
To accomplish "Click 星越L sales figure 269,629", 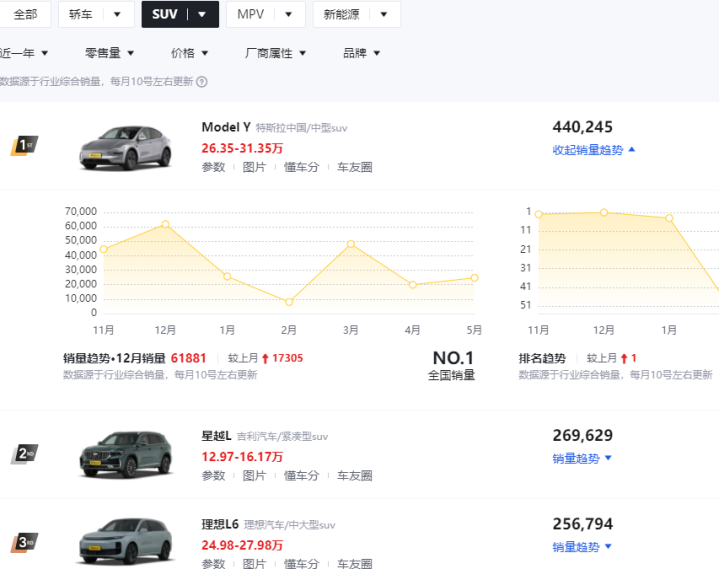I will coord(582,436).
